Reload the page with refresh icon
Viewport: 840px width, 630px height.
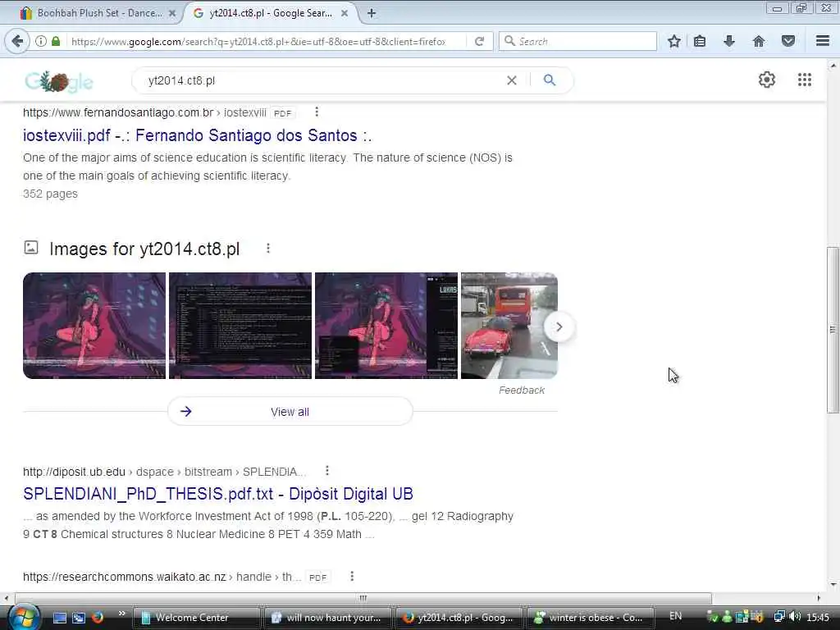[479, 41]
